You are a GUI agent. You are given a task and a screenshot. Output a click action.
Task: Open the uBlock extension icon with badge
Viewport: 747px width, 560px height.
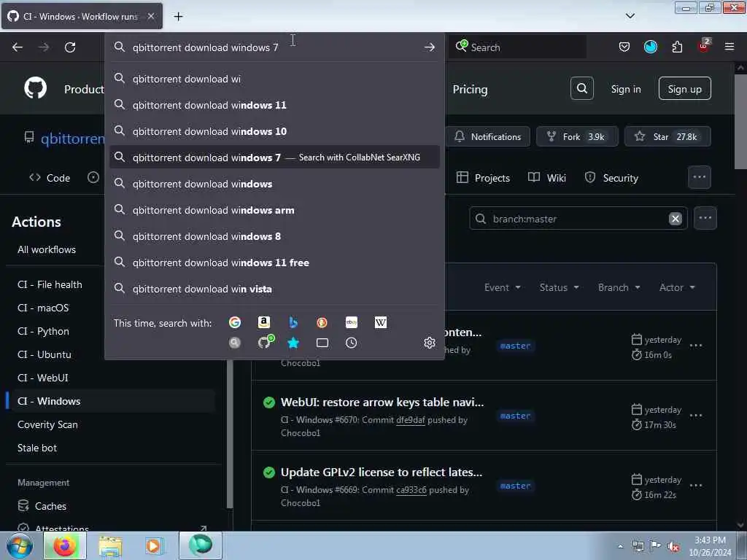point(704,46)
